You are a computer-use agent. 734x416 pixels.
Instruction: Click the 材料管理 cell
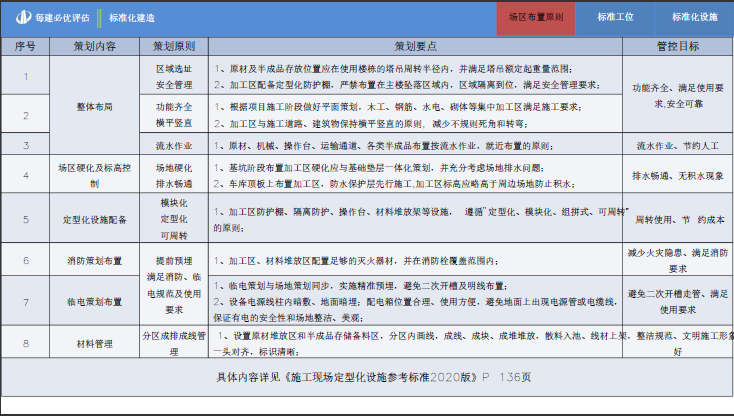pyautogui.click(x=95, y=343)
